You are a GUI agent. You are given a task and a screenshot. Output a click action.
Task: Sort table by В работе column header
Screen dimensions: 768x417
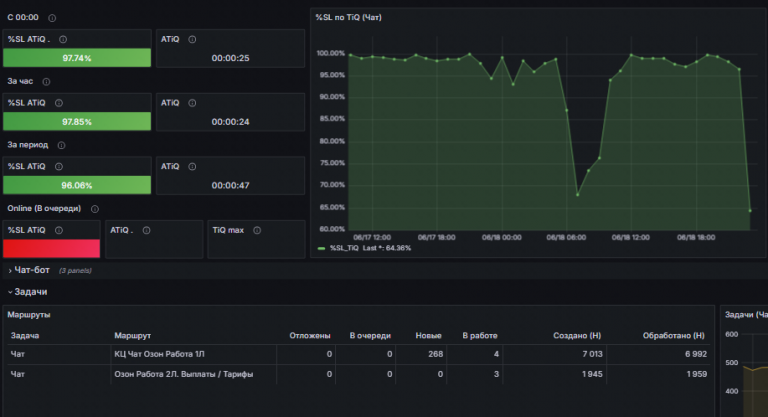[x=480, y=336]
